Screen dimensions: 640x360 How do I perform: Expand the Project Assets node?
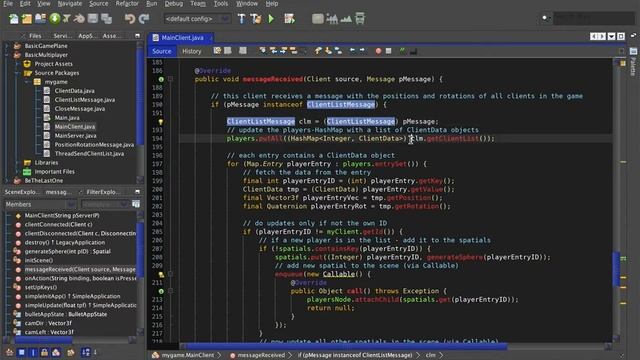coord(17,64)
